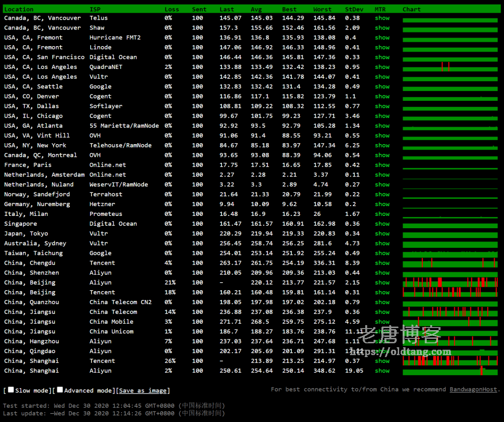Viewport: 504px width, 422px height.
Task: Click the Avg column header
Action: (256, 9)
